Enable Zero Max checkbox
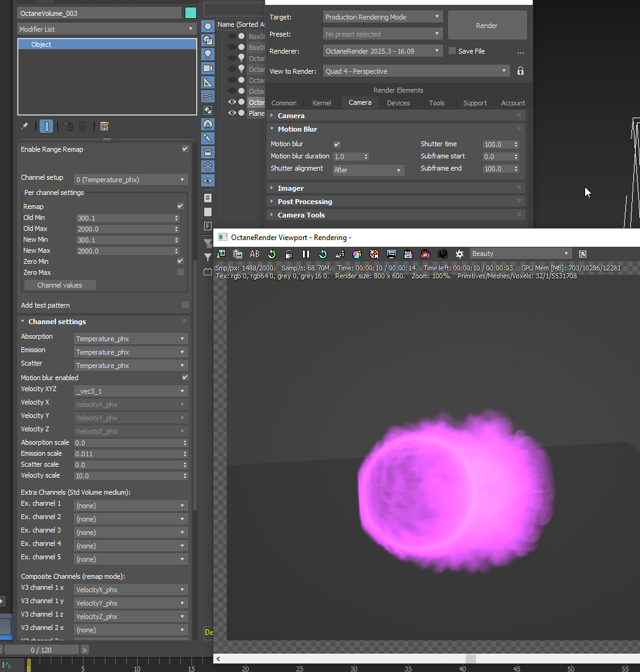The width and height of the screenshot is (640, 672). [180, 272]
